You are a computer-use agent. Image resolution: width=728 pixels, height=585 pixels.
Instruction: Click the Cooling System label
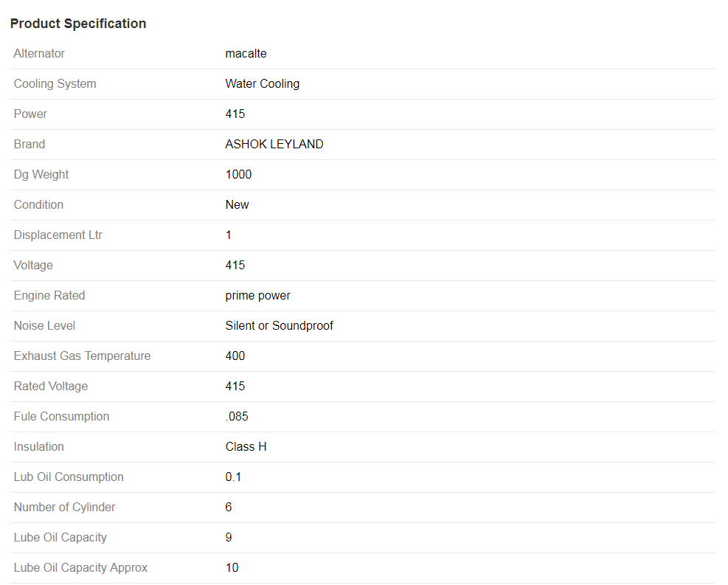click(55, 83)
